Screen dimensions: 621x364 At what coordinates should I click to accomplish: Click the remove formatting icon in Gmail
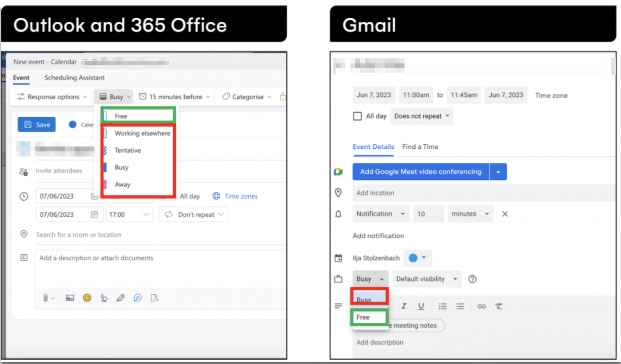pyautogui.click(x=499, y=306)
